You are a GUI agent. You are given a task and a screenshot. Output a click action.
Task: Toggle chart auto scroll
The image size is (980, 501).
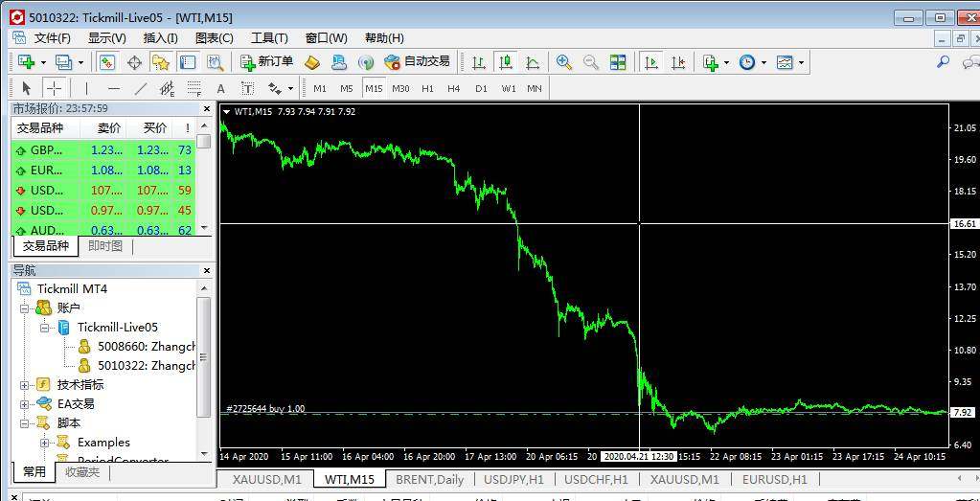pos(650,62)
